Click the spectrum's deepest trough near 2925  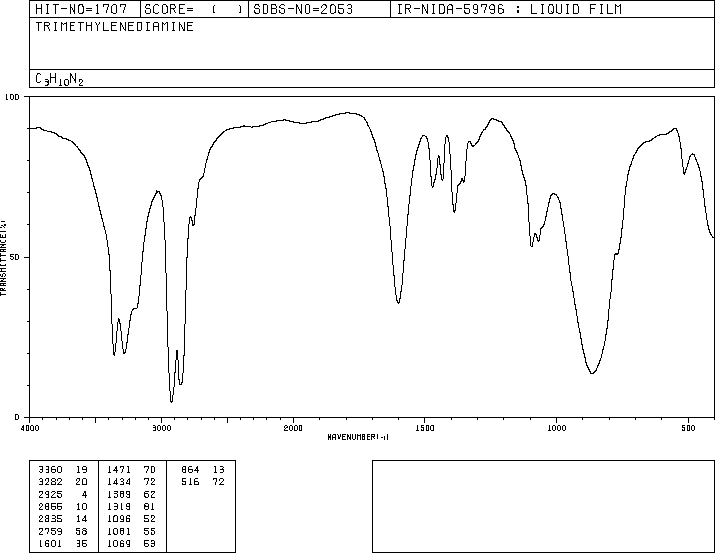[x=171, y=401]
